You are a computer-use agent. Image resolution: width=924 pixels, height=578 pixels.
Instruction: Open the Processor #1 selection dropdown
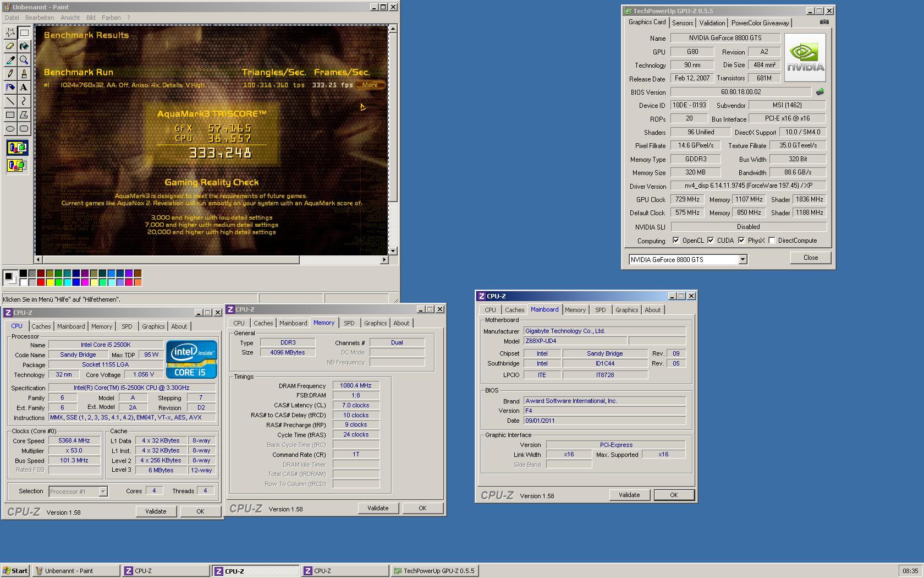pyautogui.click(x=103, y=491)
